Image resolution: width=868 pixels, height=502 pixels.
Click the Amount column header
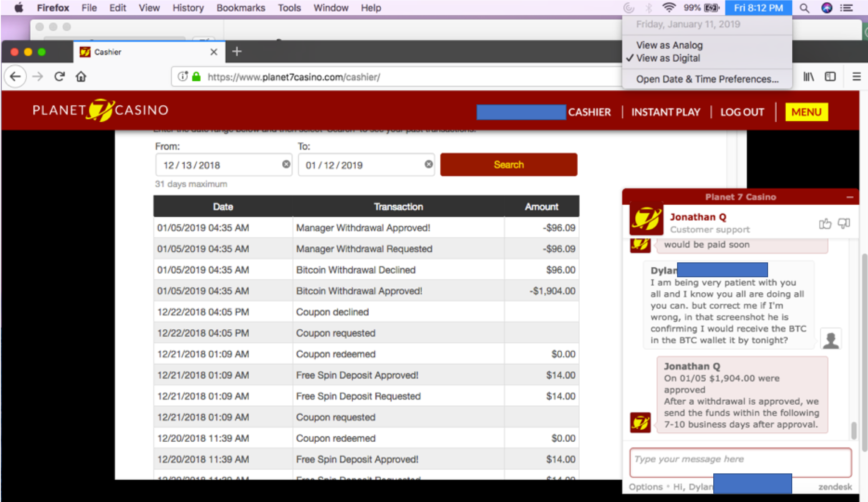point(542,207)
